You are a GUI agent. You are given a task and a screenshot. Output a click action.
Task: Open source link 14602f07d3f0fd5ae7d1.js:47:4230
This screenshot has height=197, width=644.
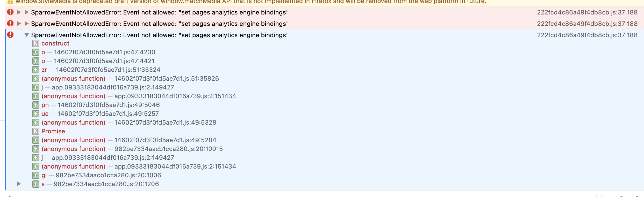coord(104,52)
